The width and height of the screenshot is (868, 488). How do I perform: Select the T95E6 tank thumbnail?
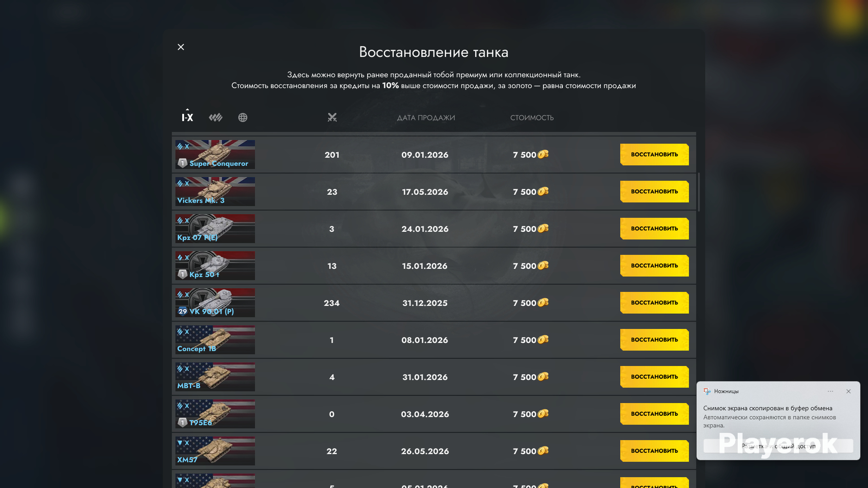click(x=215, y=414)
